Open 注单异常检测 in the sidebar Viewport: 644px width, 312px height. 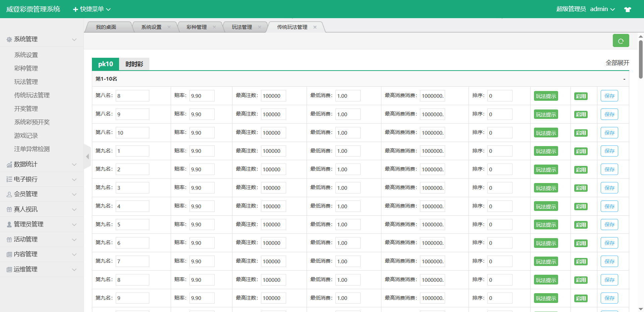pyautogui.click(x=32, y=149)
